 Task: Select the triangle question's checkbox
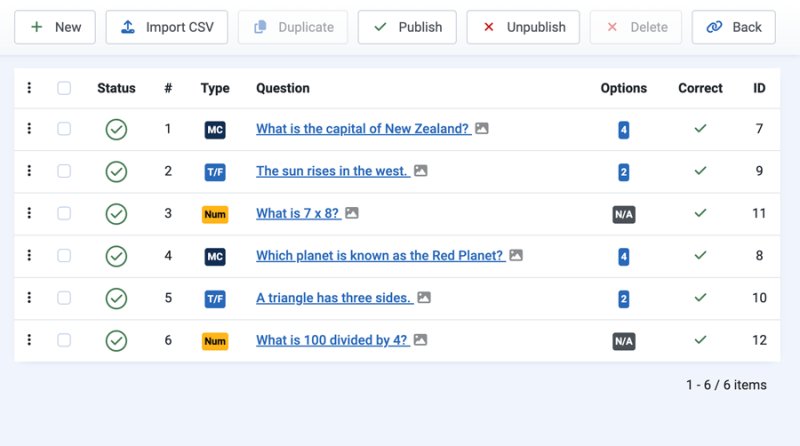tap(64, 298)
